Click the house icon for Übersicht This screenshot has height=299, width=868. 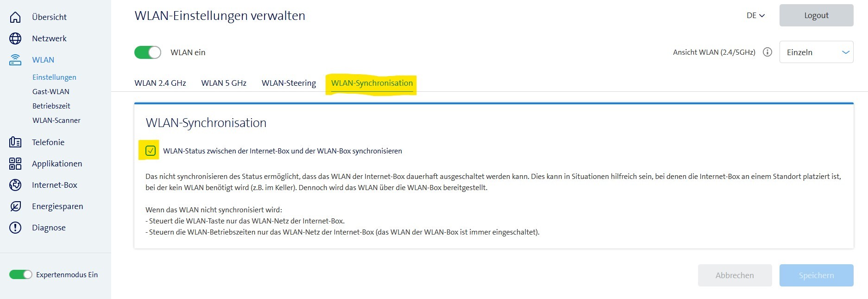pos(15,17)
